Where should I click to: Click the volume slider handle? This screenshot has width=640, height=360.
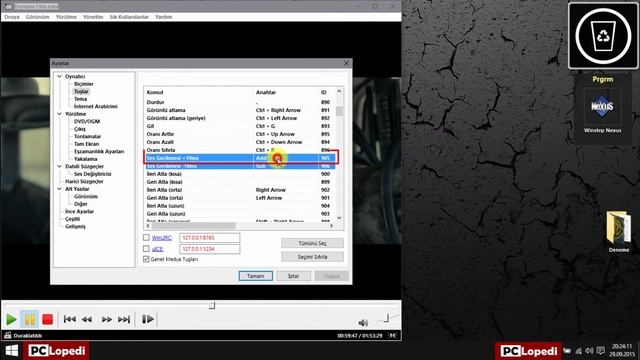[386, 318]
